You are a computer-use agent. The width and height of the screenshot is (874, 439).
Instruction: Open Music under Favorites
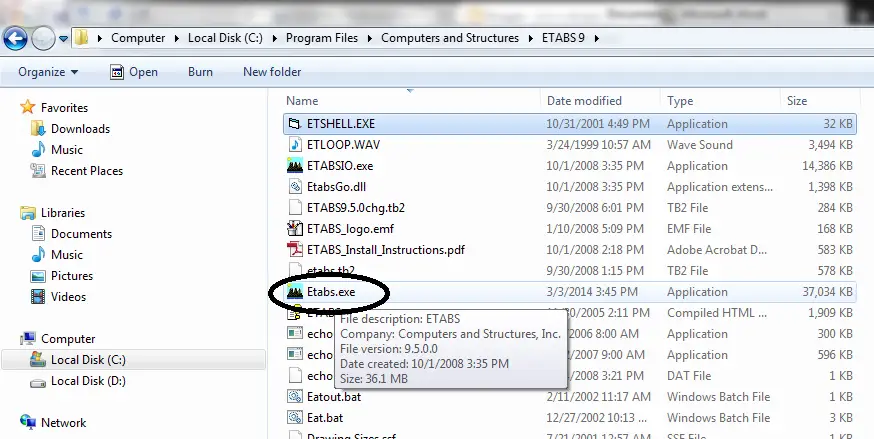pos(67,150)
